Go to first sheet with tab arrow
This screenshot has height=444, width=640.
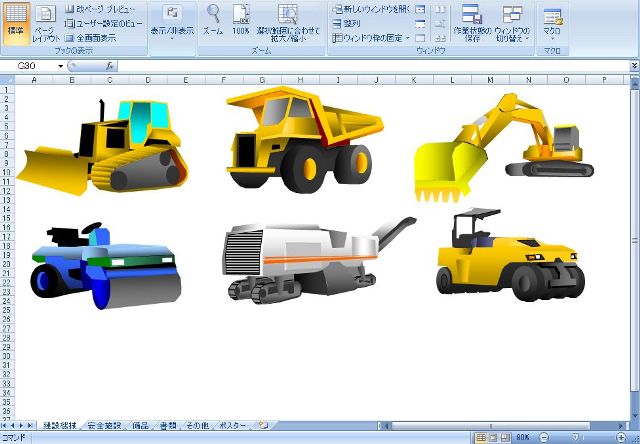(x=4, y=426)
